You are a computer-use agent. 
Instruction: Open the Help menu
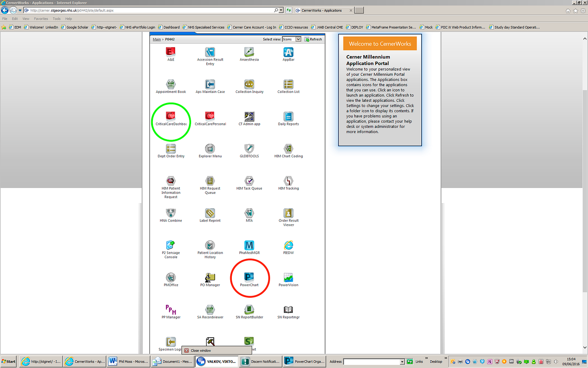coord(68,19)
